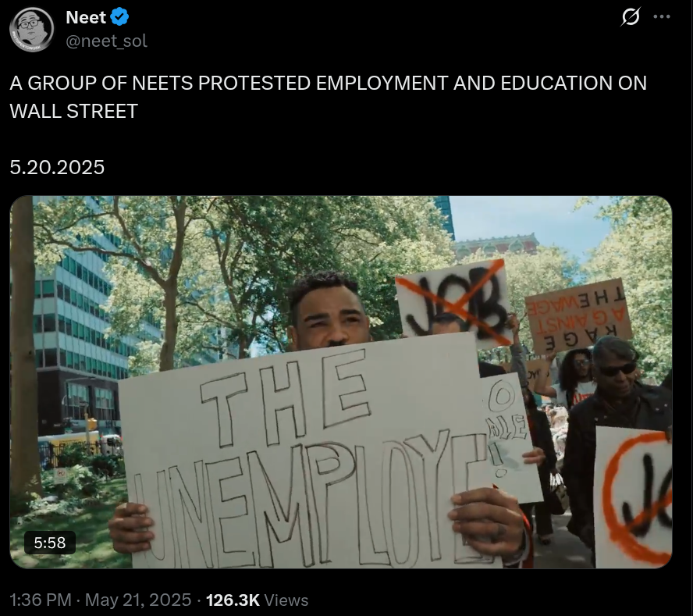Click the display name "Neet"
The width and height of the screenshot is (693, 616).
point(86,18)
